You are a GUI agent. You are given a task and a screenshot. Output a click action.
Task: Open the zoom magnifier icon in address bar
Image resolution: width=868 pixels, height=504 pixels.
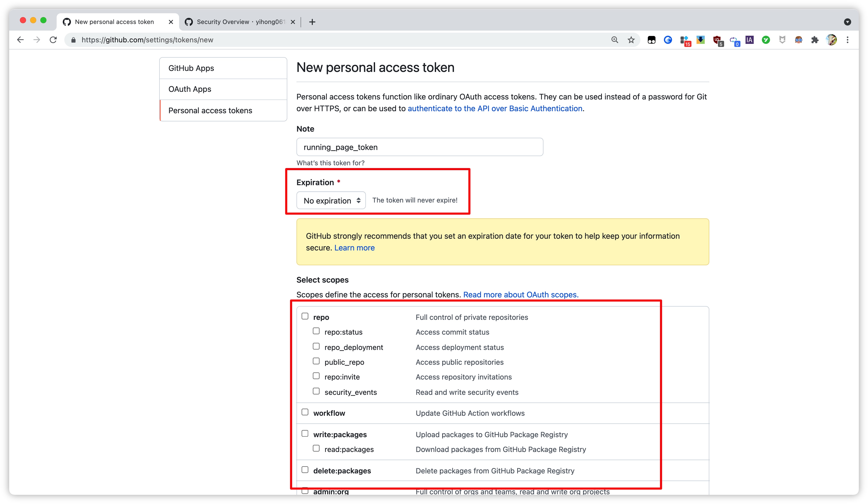(x=615, y=40)
